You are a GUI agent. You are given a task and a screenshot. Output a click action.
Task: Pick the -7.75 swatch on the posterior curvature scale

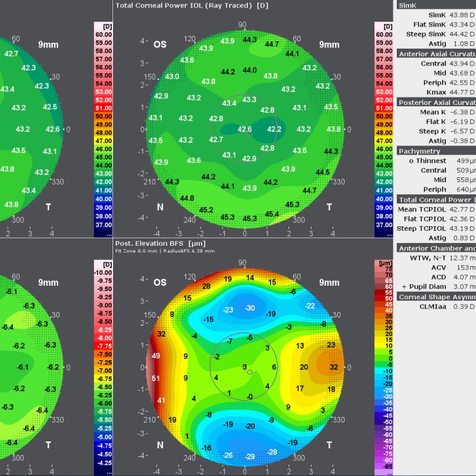click(103, 346)
